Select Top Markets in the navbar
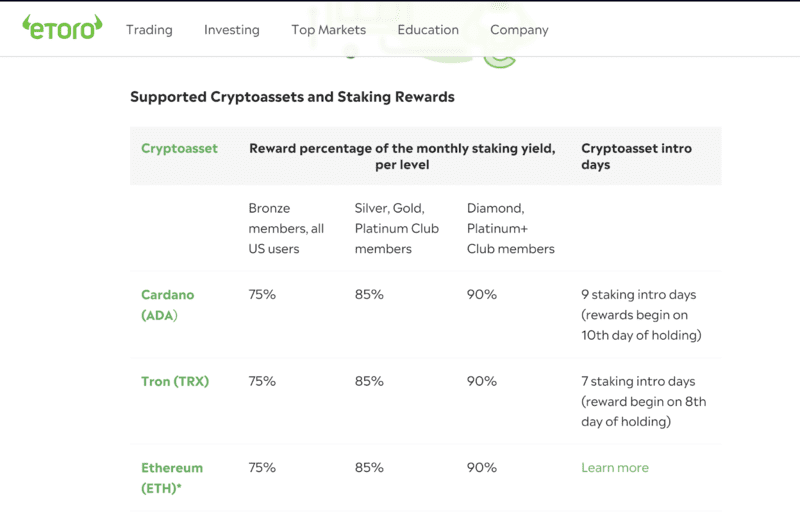The width and height of the screenshot is (800, 524). click(x=328, y=30)
